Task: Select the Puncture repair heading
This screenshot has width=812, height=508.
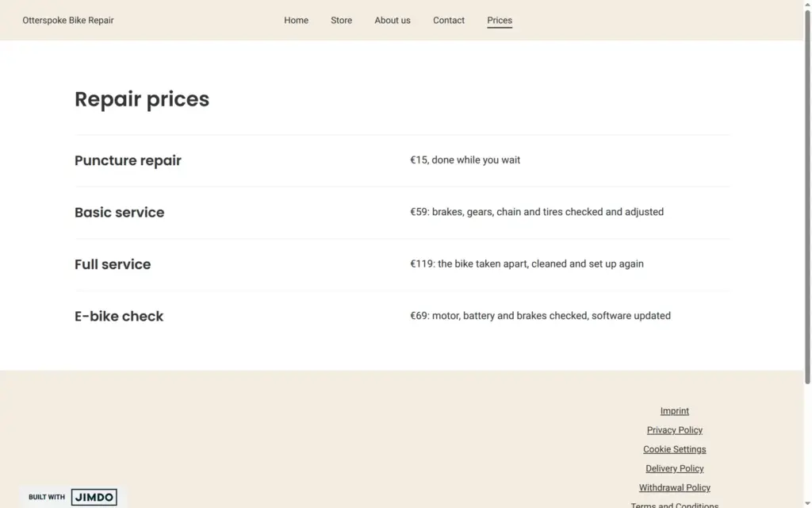Action: 128,160
